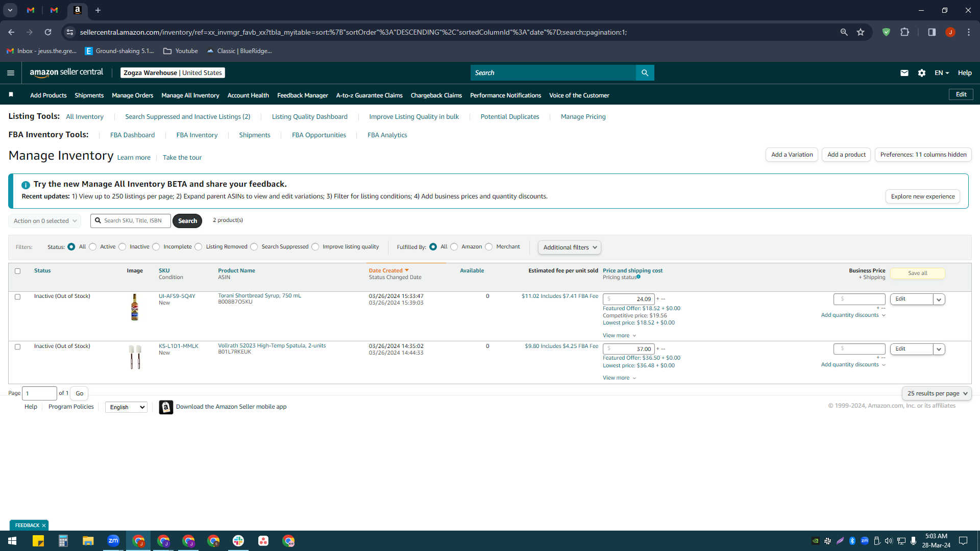Select Fulfilled By Amazon filter
Viewport: 980px width, 551px height.
(454, 247)
